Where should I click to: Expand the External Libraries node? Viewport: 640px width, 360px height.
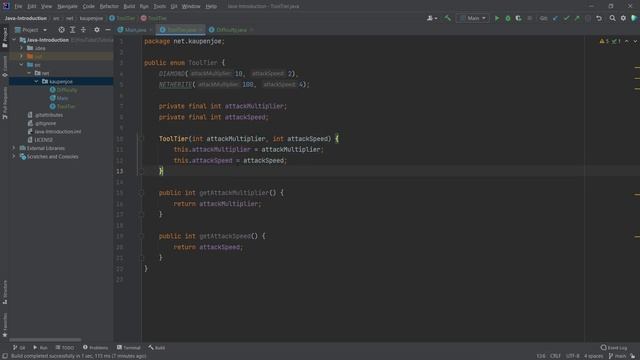pos(14,148)
